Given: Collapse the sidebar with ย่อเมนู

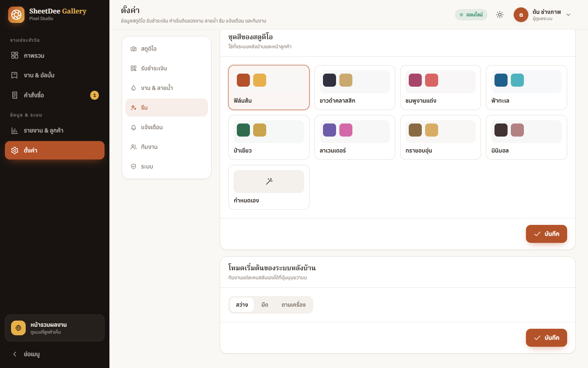Looking at the screenshot, I should click(55, 354).
